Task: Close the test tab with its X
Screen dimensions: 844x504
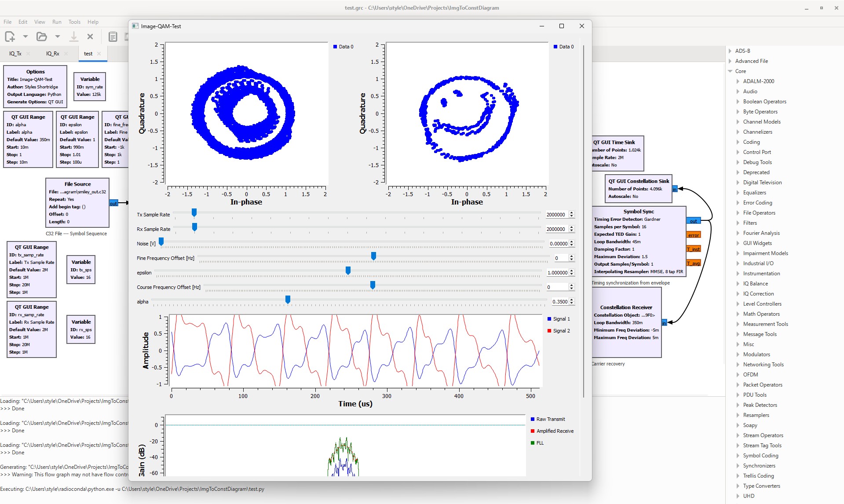Action: (x=99, y=54)
